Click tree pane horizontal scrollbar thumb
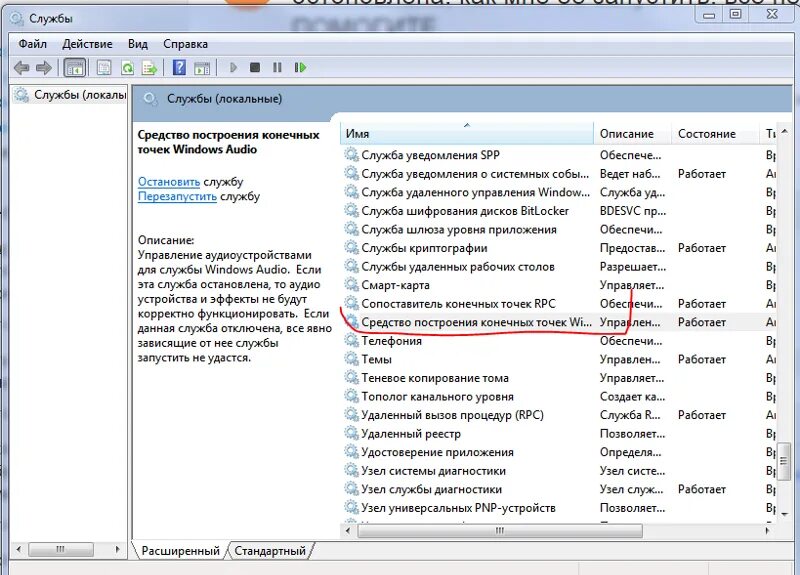The image size is (800, 575). pyautogui.click(x=61, y=549)
